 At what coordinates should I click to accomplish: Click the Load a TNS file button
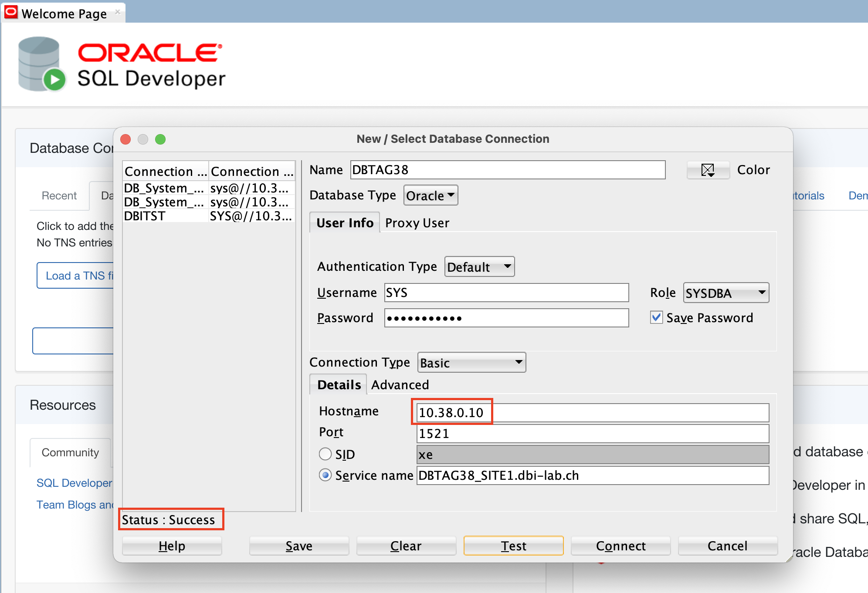[75, 276]
